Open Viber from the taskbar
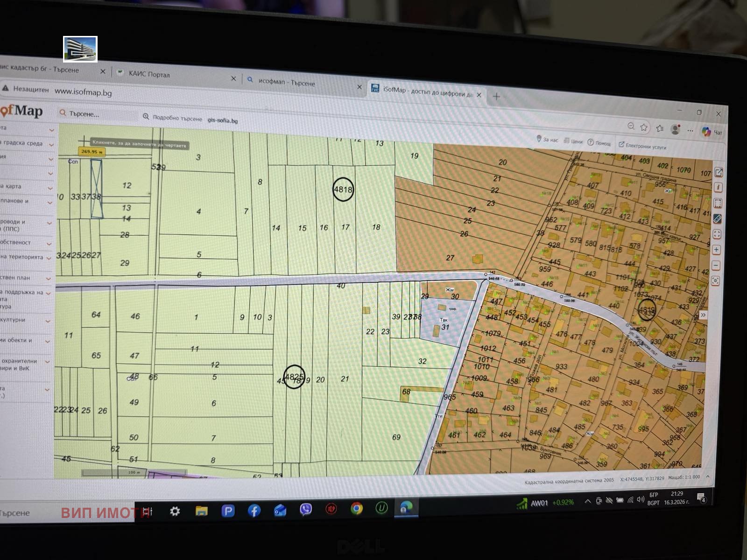This screenshot has width=747, height=560. coord(306,509)
